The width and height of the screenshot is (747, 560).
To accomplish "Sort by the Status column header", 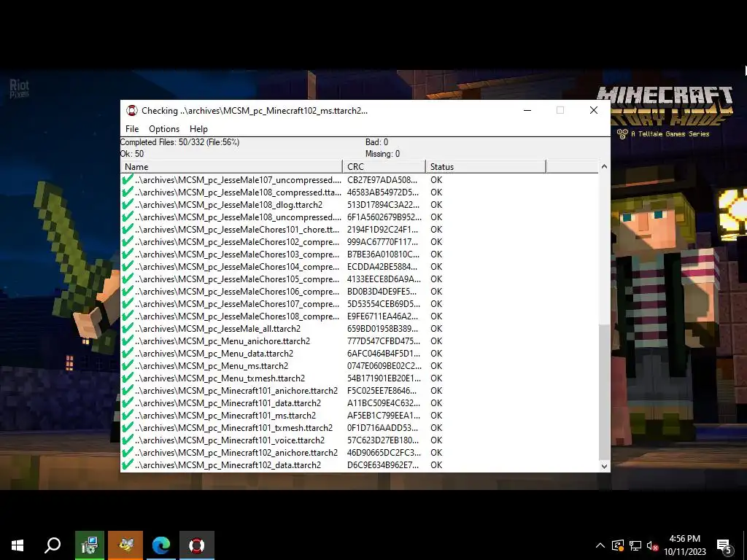I will pyautogui.click(x=485, y=167).
